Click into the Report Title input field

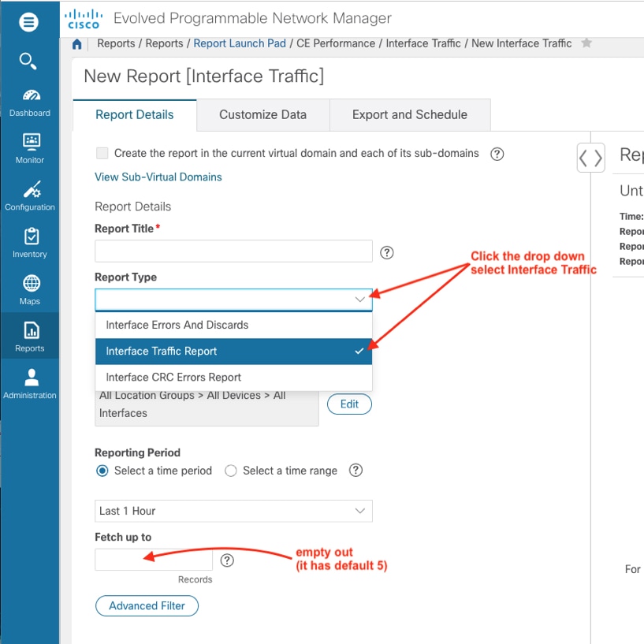click(233, 251)
